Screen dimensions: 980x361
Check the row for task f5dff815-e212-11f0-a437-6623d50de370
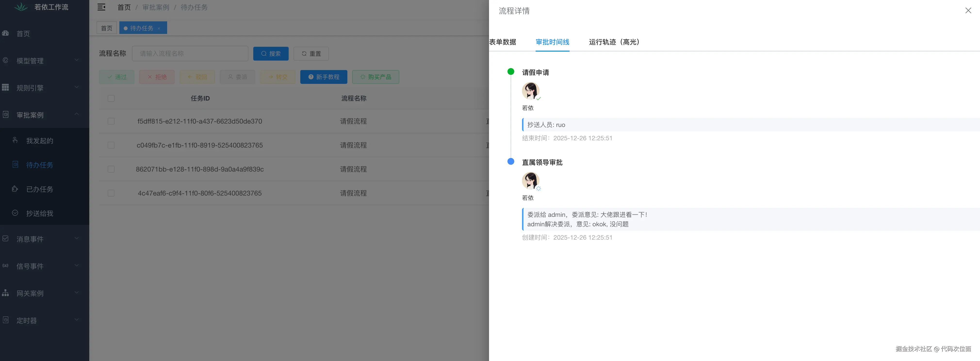[111, 121]
